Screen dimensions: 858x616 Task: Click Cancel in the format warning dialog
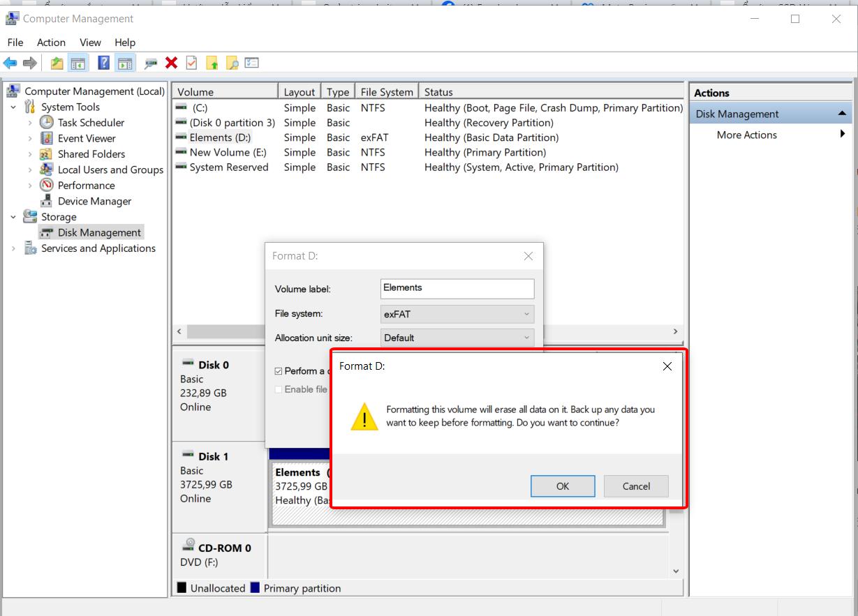click(635, 486)
